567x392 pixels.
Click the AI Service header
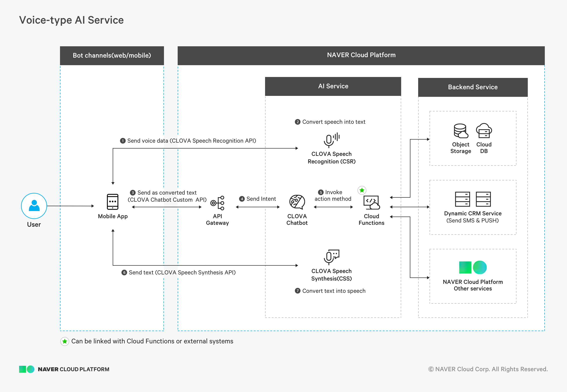point(333,86)
